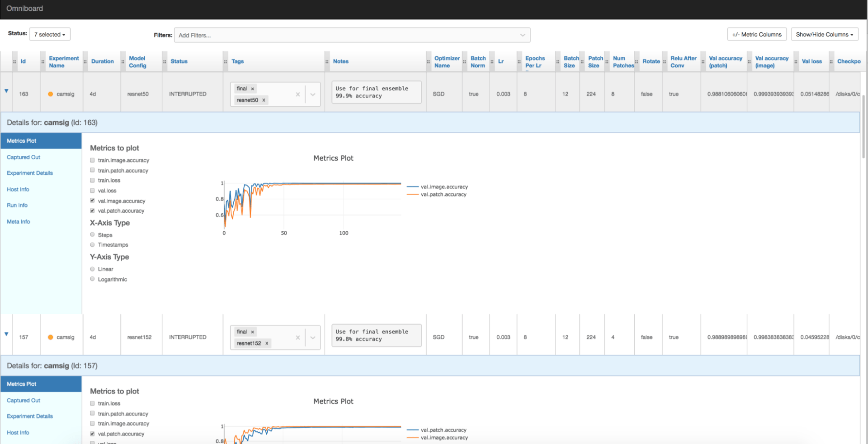Image resolution: width=868 pixels, height=444 pixels.
Task: Sort by the Model Config column header
Action: [137, 62]
